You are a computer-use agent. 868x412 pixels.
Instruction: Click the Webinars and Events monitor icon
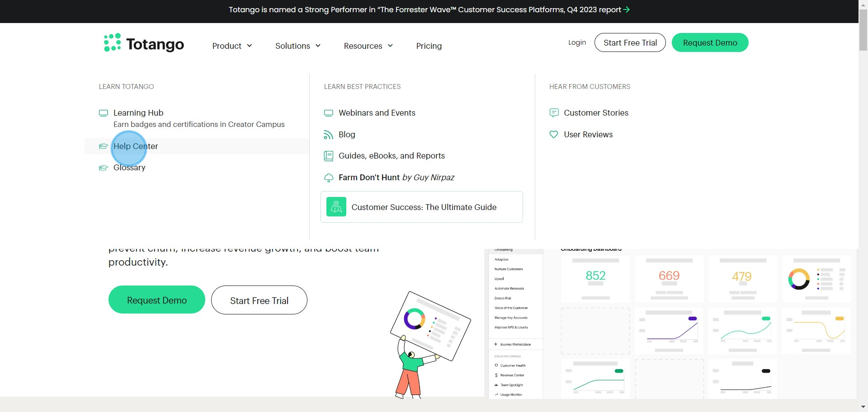click(x=329, y=113)
